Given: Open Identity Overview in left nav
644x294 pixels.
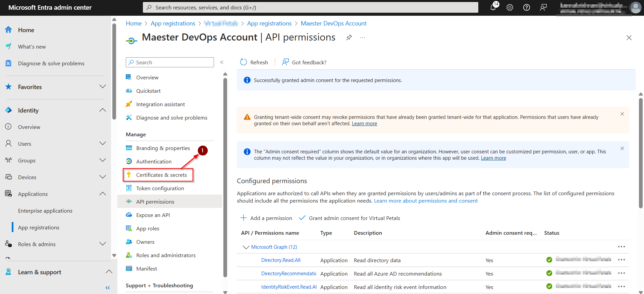Looking at the screenshot, I should (x=29, y=127).
